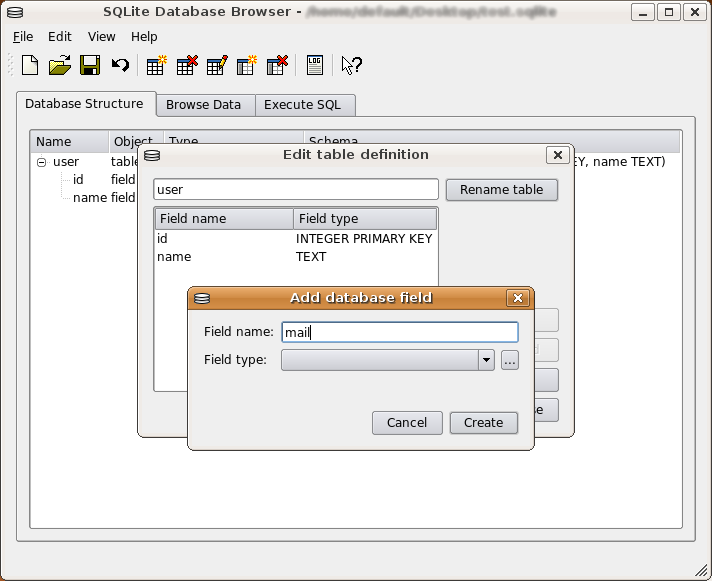The width and height of the screenshot is (712, 581).
Task: Click the Delete Table toolbar icon
Action: [186, 66]
